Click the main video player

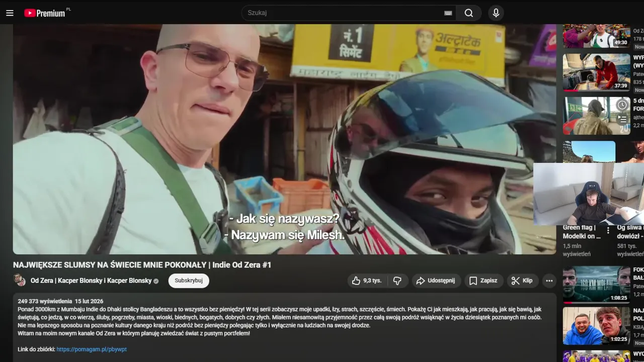tap(285, 139)
